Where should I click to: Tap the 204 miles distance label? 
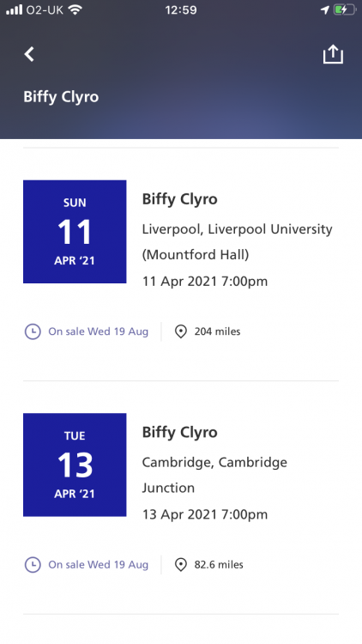[x=218, y=331]
